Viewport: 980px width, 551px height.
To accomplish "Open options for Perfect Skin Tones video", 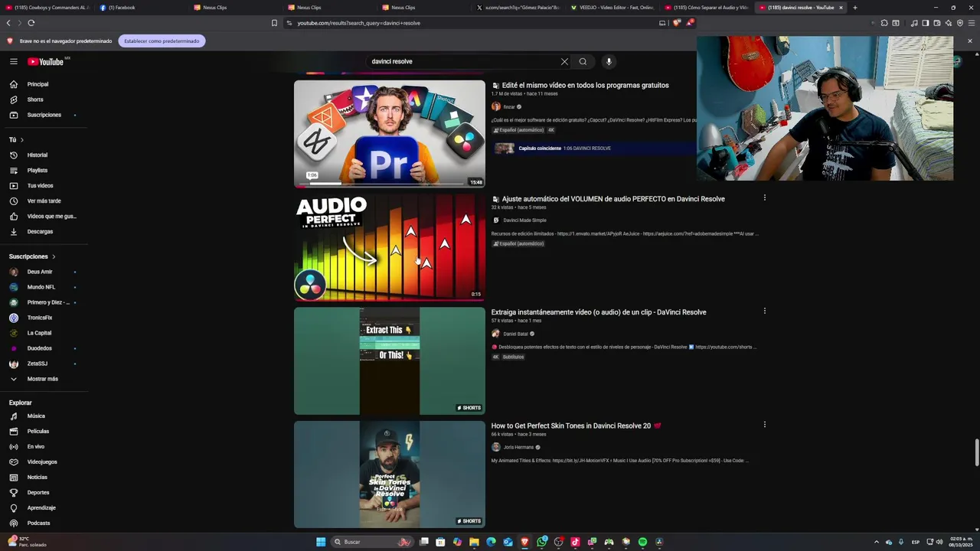I will (x=764, y=424).
